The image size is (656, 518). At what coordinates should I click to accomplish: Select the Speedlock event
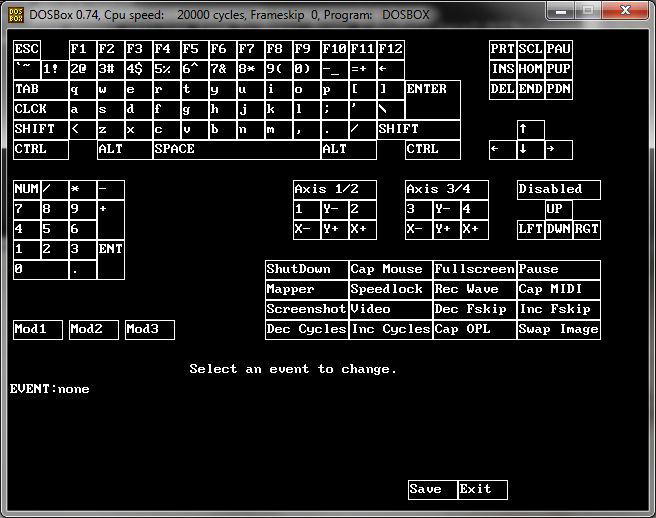click(x=391, y=290)
